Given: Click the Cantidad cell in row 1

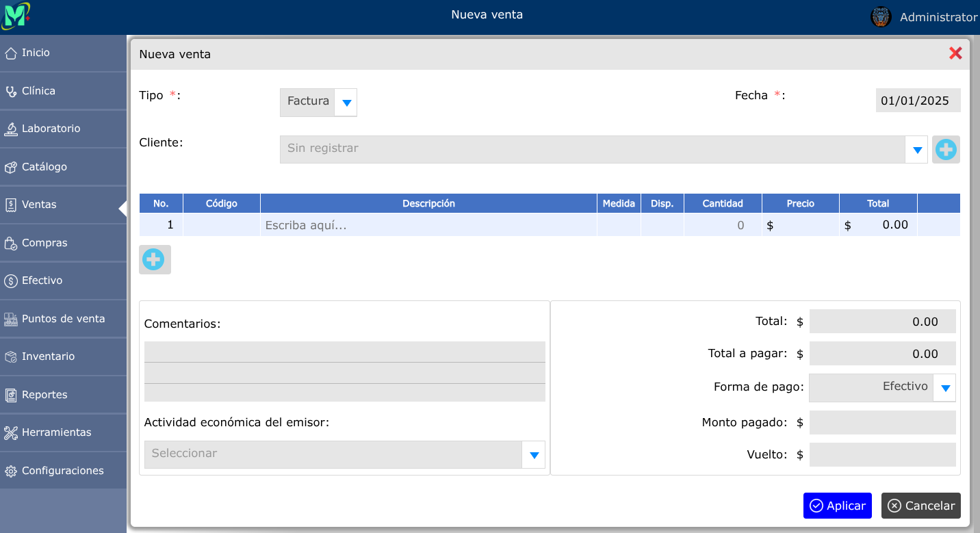Looking at the screenshot, I should [x=723, y=225].
